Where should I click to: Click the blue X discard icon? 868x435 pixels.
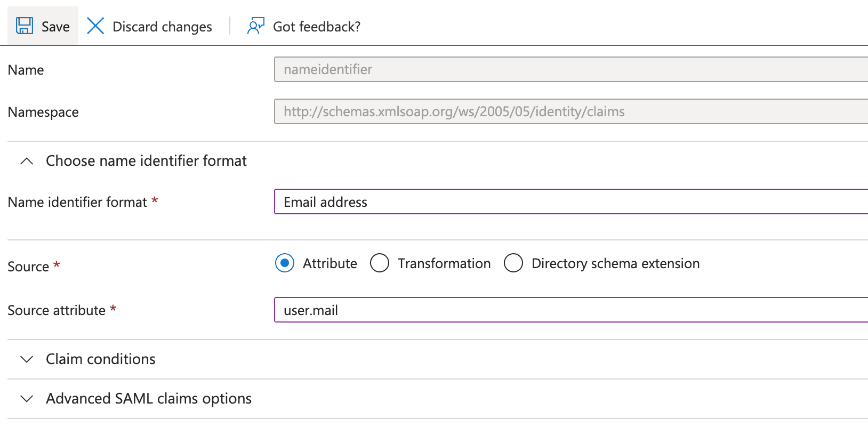tap(95, 26)
